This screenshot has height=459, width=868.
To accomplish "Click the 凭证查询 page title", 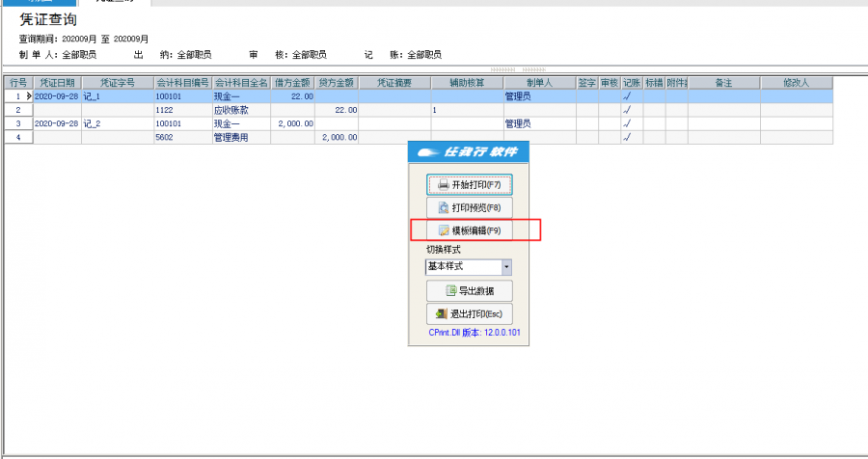I will coord(48,20).
